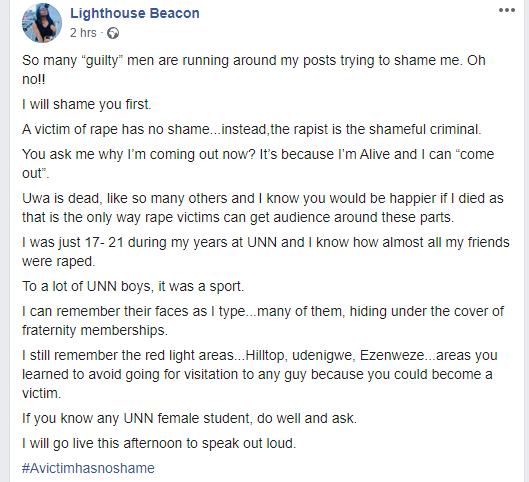Click the 'A victim of rape has no shame' sentence

[252, 129]
